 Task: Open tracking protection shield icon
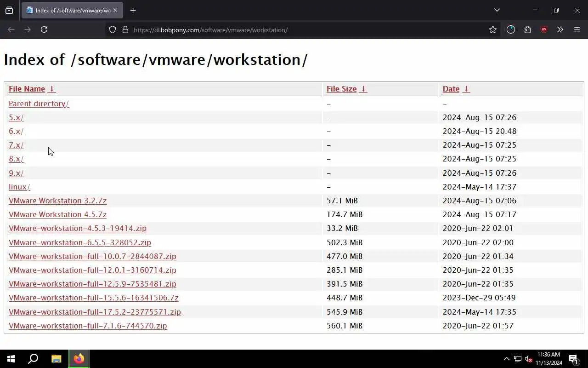(113, 29)
